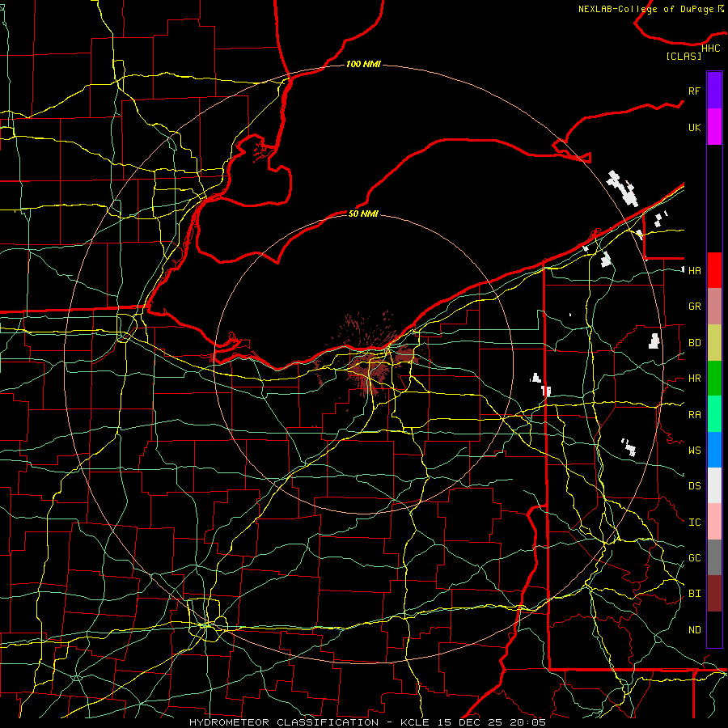Click the 'HR' legend label
Viewport: 728px width, 728px height.
(x=694, y=379)
